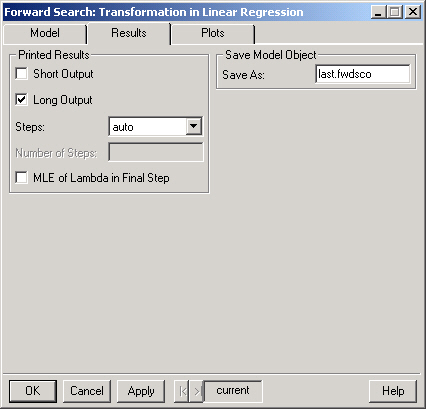Open the Plots tab

(213, 33)
